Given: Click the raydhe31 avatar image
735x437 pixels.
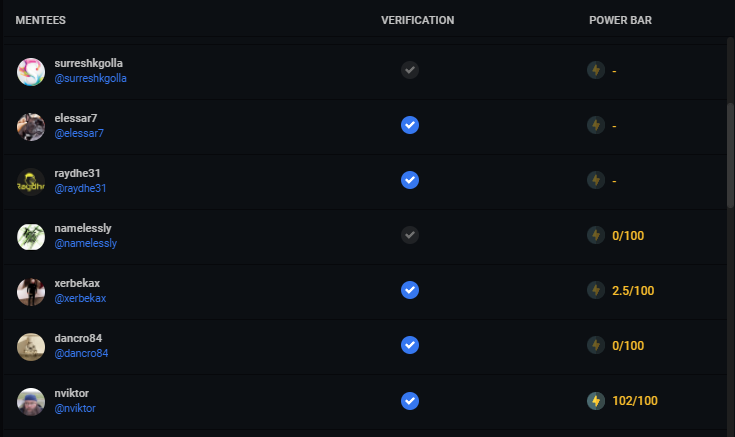Looking at the screenshot, I should click(x=31, y=182).
